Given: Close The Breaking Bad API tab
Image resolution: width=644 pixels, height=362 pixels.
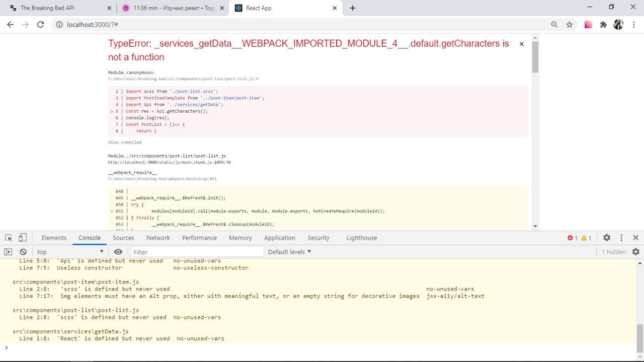Looking at the screenshot, I should click(x=109, y=8).
